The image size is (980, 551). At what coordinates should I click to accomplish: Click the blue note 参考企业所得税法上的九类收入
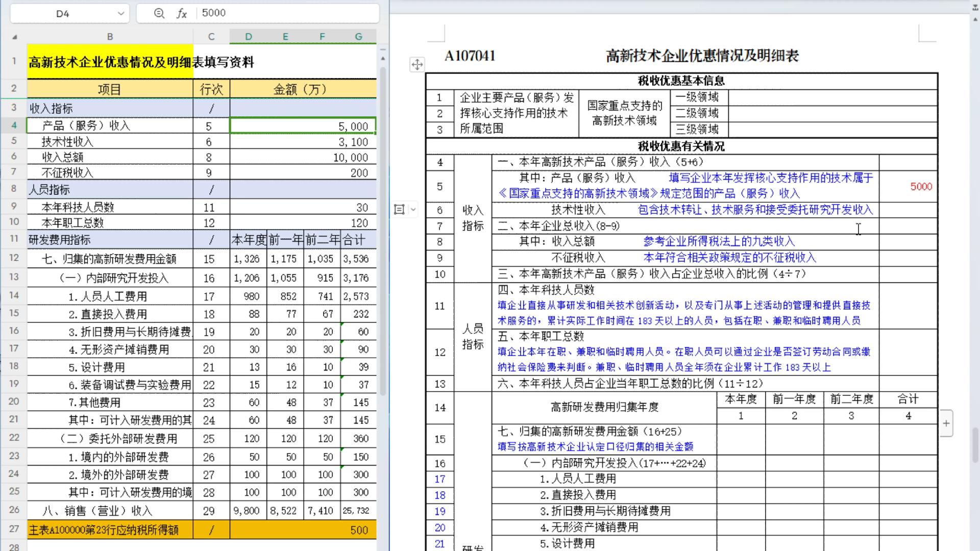pyautogui.click(x=719, y=241)
